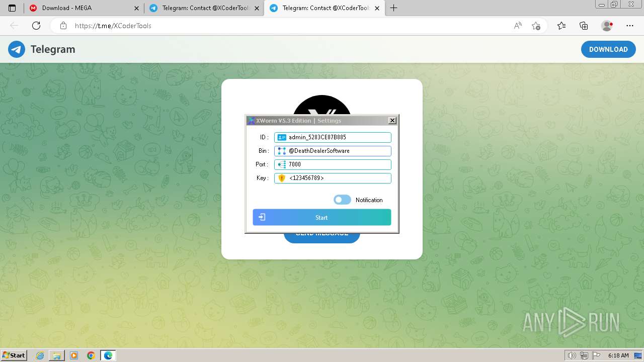Open the Windows Start menu

coord(14,355)
